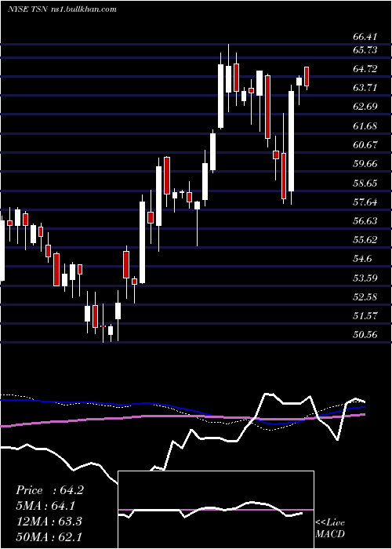This screenshot has height=549, width=392.
Task: Click the 53.59 price level label
Action: (365, 278)
